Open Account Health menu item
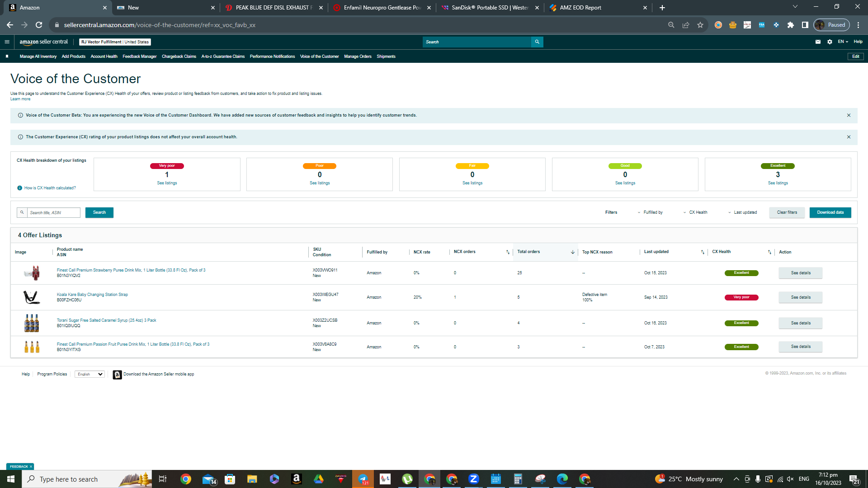 (x=104, y=56)
